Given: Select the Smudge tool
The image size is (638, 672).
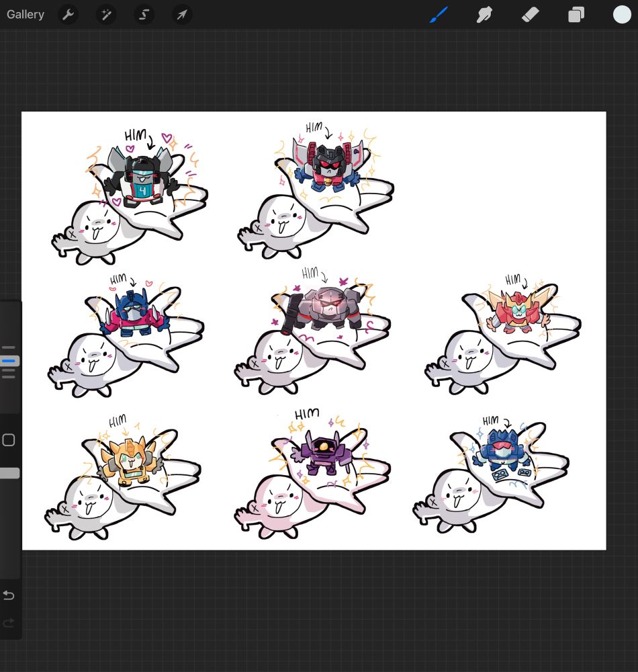Looking at the screenshot, I should click(x=484, y=15).
